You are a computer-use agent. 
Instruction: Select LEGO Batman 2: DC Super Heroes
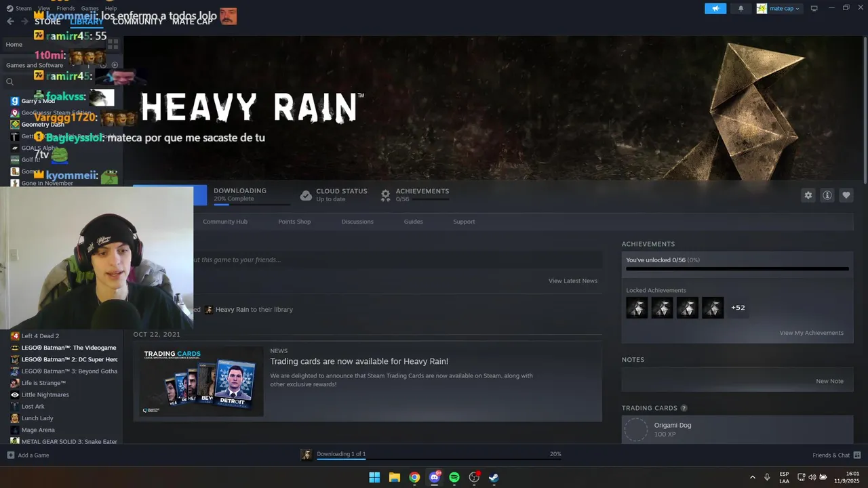(x=69, y=359)
